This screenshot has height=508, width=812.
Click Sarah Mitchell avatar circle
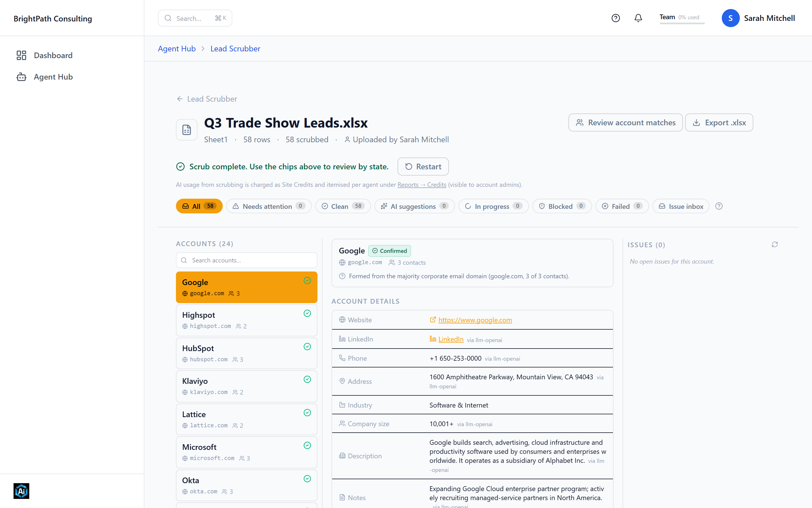tap(731, 18)
